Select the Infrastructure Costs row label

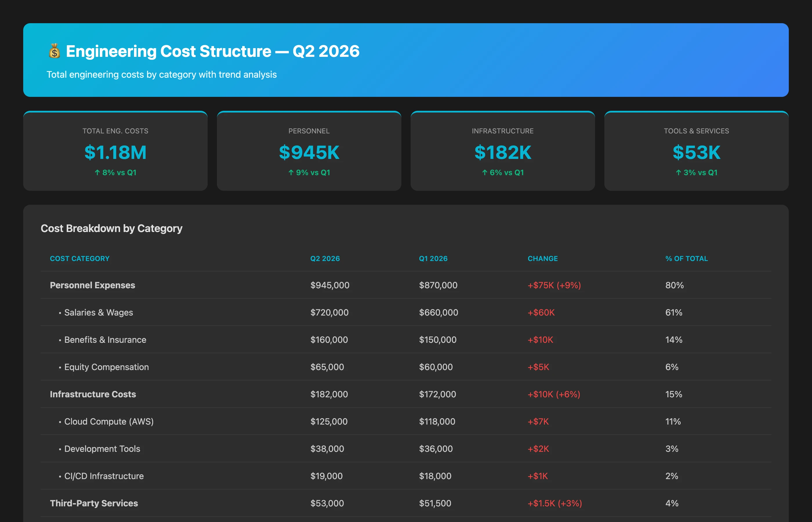pos(93,394)
